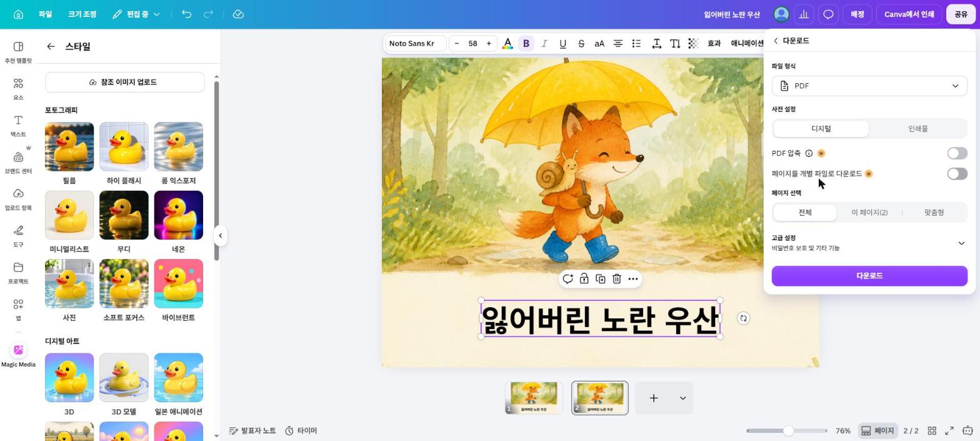Click the purple 다운로드 button
Image resolution: width=980 pixels, height=441 pixels.
[869, 276]
